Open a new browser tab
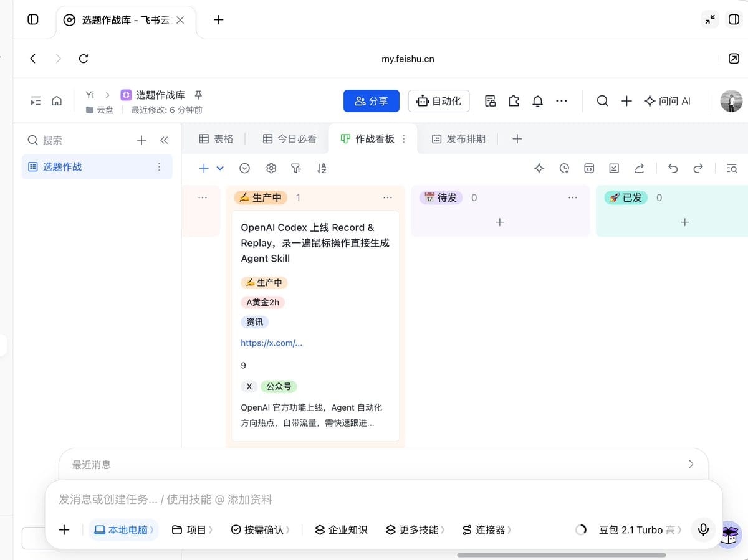Image resolution: width=748 pixels, height=560 pixels. click(218, 19)
